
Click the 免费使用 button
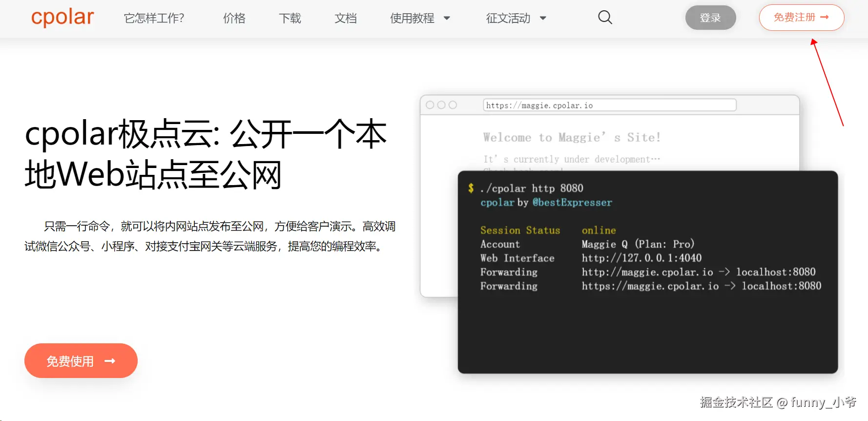coord(81,361)
